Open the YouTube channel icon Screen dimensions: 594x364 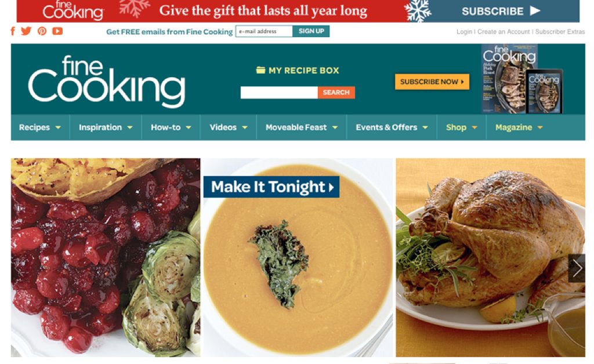[x=57, y=31]
